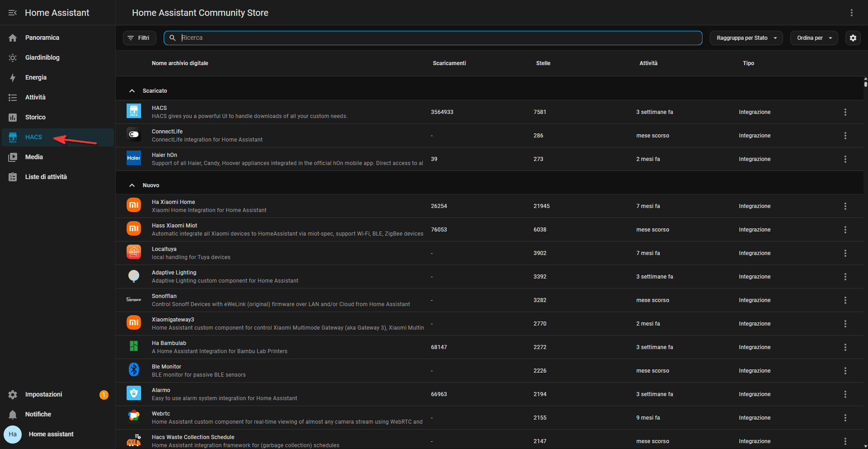Click the Impostazioni notification badge
Viewport: 868px width, 449px height.
point(104,395)
